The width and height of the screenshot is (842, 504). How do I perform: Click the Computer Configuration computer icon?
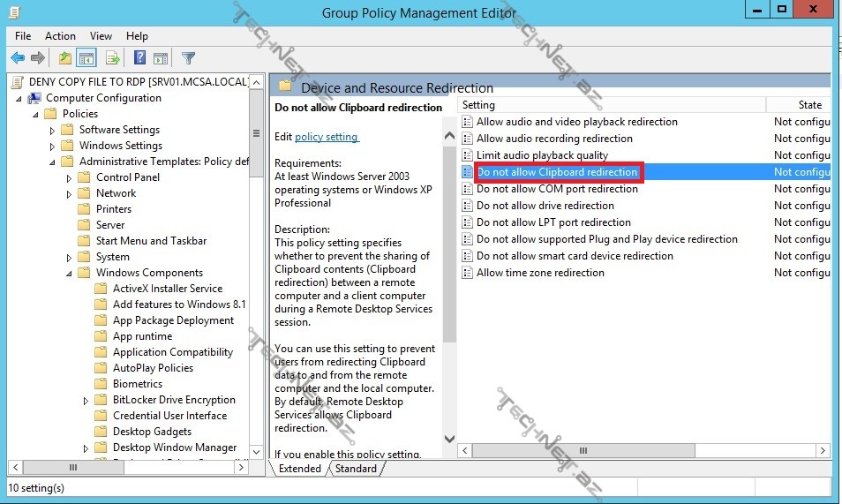pyautogui.click(x=35, y=98)
